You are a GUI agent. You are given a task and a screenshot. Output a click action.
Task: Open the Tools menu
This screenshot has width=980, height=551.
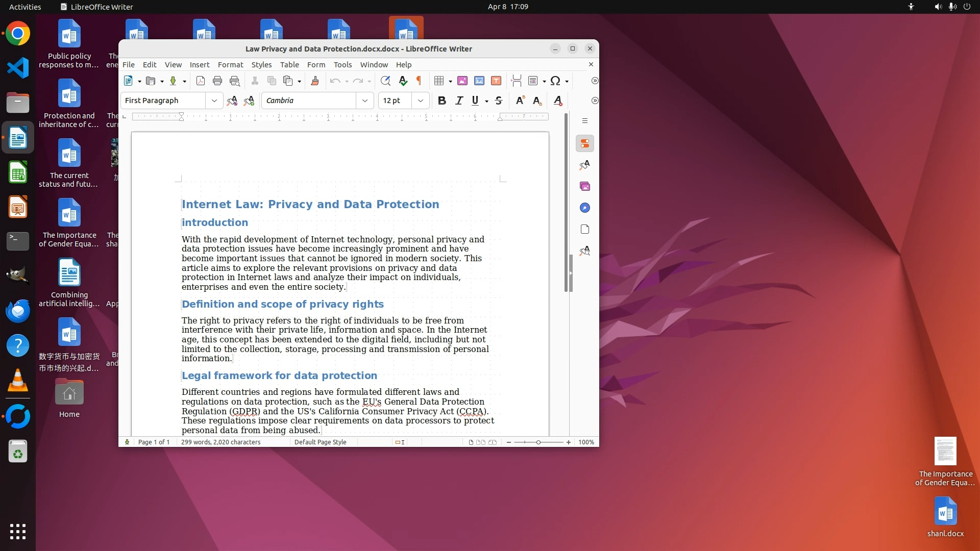(x=342, y=65)
